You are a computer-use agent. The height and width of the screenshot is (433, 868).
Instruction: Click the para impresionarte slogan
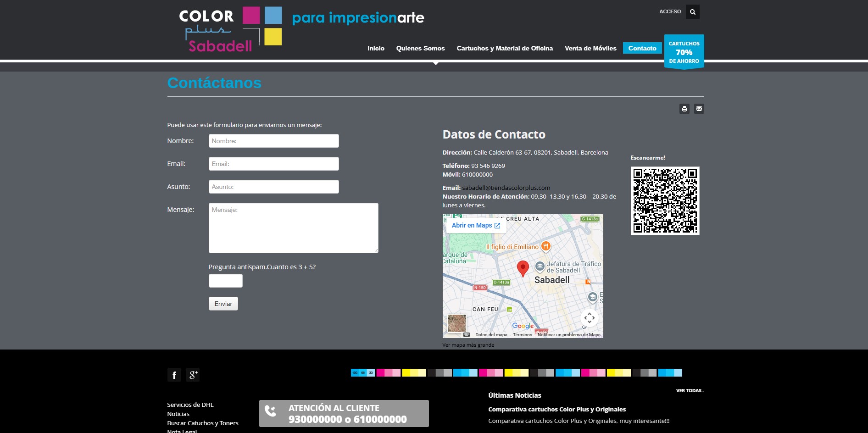[x=358, y=18]
